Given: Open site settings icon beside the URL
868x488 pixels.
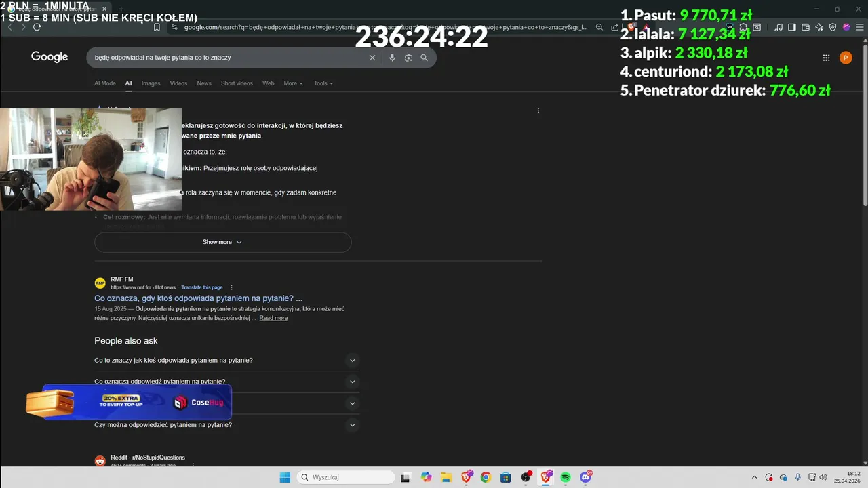Looking at the screenshot, I should (174, 27).
